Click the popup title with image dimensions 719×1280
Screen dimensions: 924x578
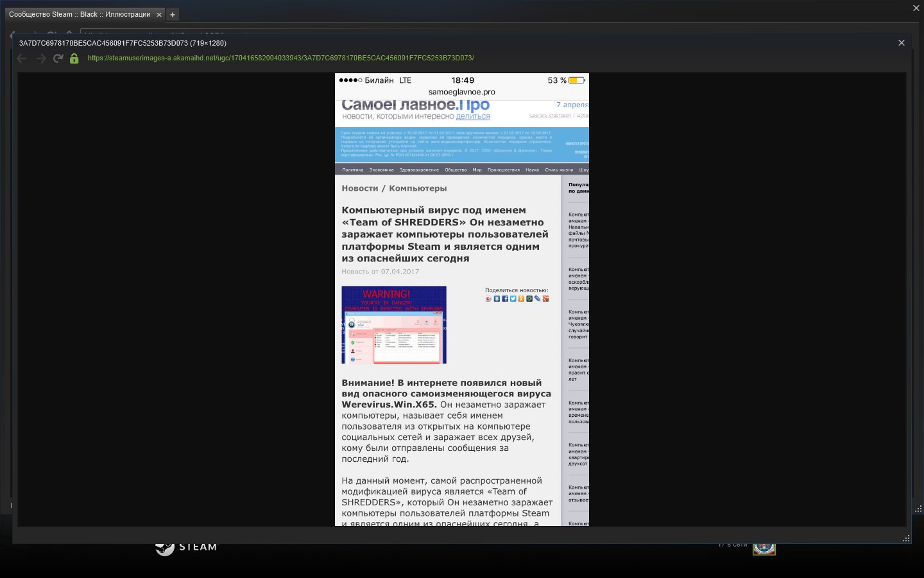(x=123, y=43)
